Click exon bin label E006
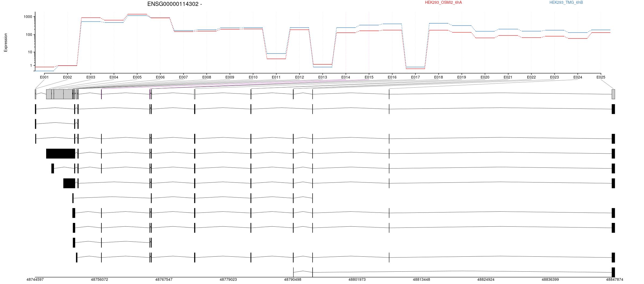This screenshot has width=644, height=284. tap(160, 77)
